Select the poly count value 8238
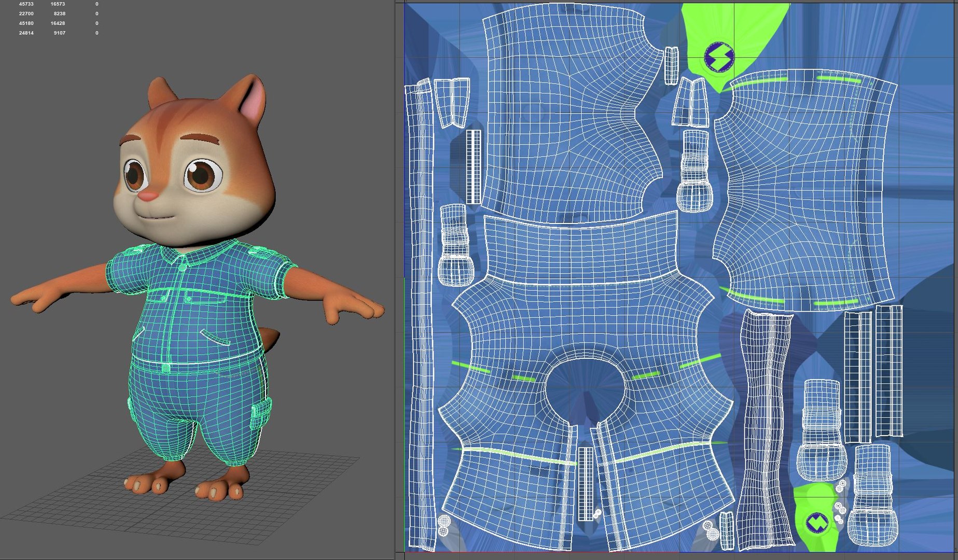The width and height of the screenshot is (958, 560). [x=60, y=13]
